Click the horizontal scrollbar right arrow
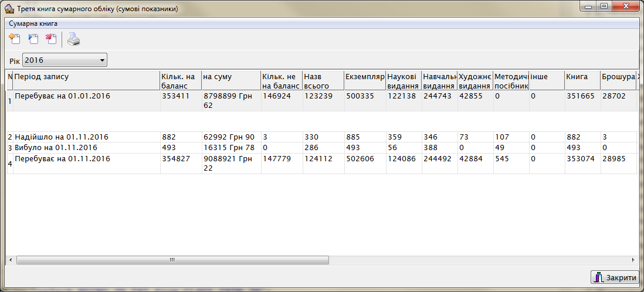Image resolution: width=644 pixels, height=292 pixels. tap(633, 260)
